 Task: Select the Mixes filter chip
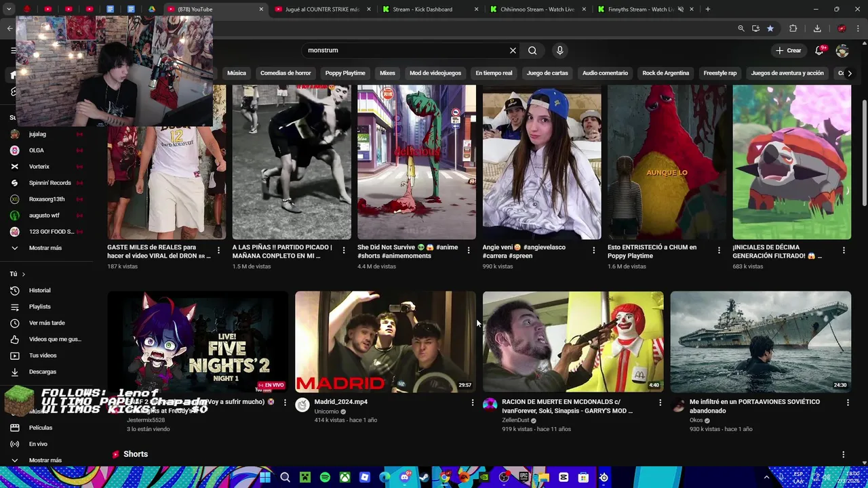point(387,73)
